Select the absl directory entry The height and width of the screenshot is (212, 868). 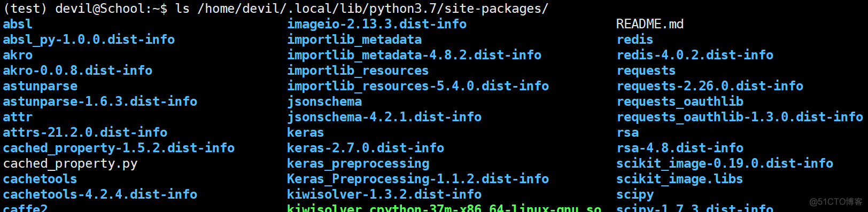[x=18, y=24]
